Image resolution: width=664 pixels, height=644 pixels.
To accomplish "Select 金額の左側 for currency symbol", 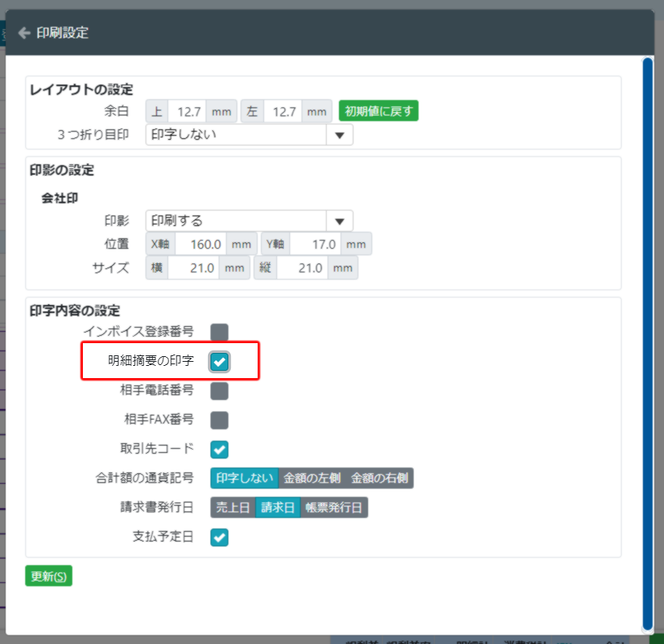I will [312, 478].
